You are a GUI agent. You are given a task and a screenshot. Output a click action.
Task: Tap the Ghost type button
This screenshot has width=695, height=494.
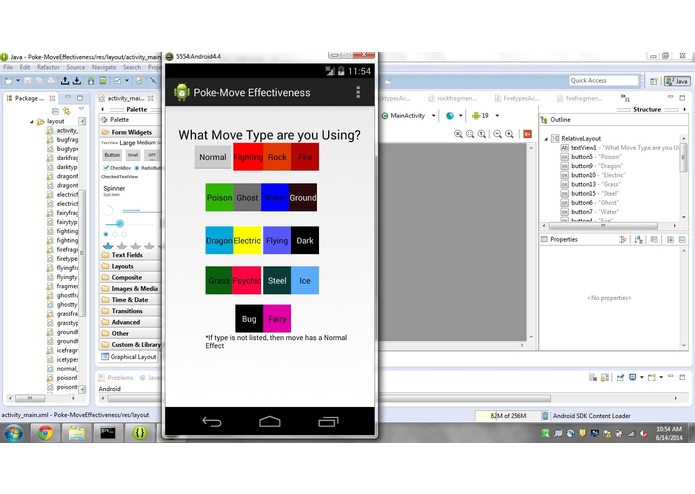[247, 198]
